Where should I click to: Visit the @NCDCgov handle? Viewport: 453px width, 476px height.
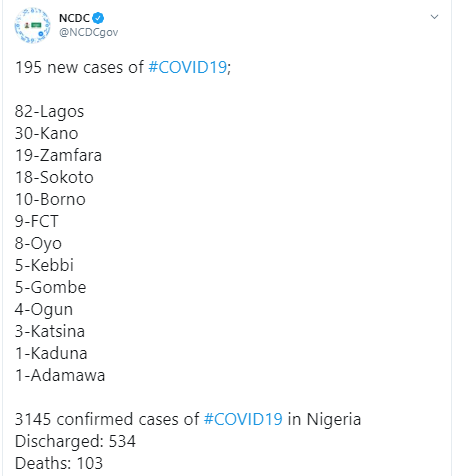point(88,32)
